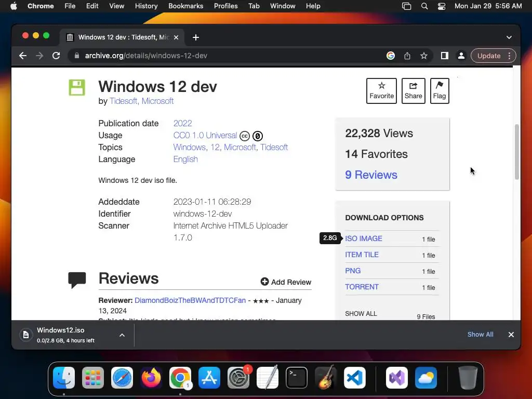
Task: Open System Settings from the dock
Action: click(238, 378)
